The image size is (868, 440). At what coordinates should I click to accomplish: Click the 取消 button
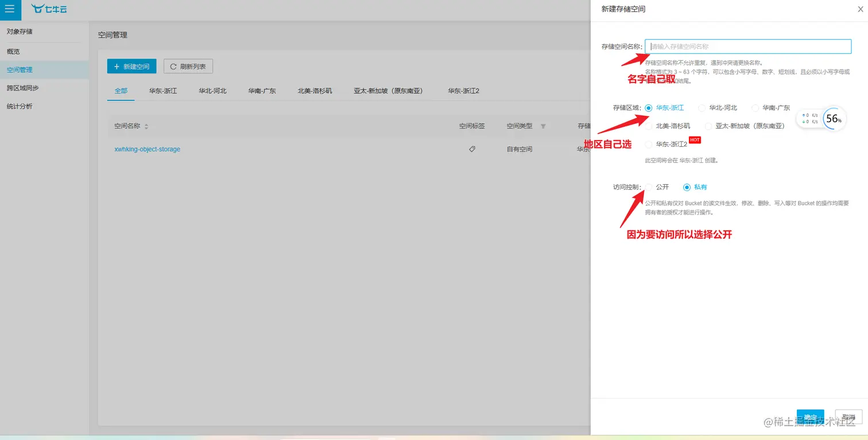(x=848, y=417)
